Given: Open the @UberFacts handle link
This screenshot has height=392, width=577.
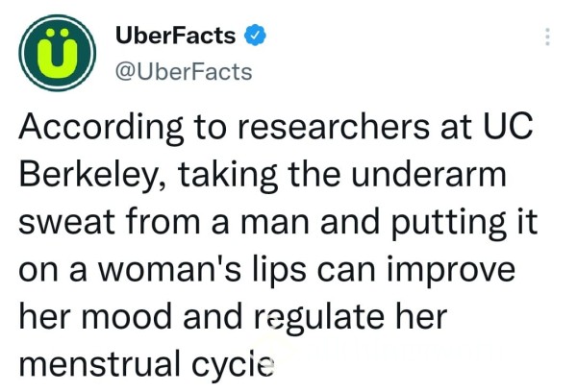Looking at the screenshot, I should tap(184, 72).
